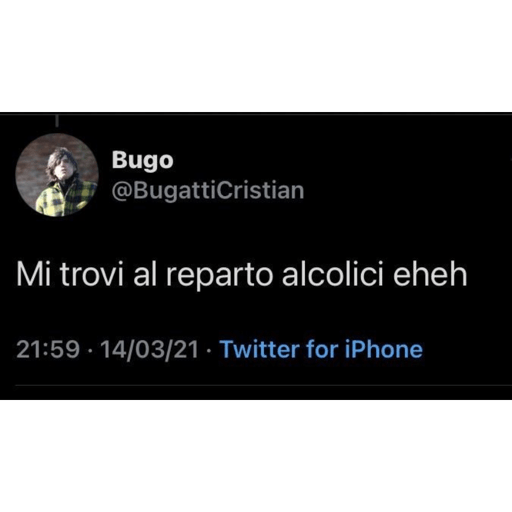Viewport: 512px width, 512px height.
Task: Select the Twitter for iPhone source link
Action: tap(321, 349)
